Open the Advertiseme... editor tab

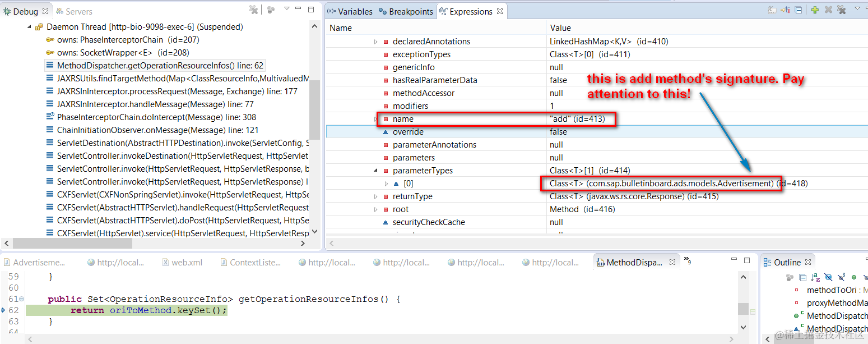tap(35, 262)
